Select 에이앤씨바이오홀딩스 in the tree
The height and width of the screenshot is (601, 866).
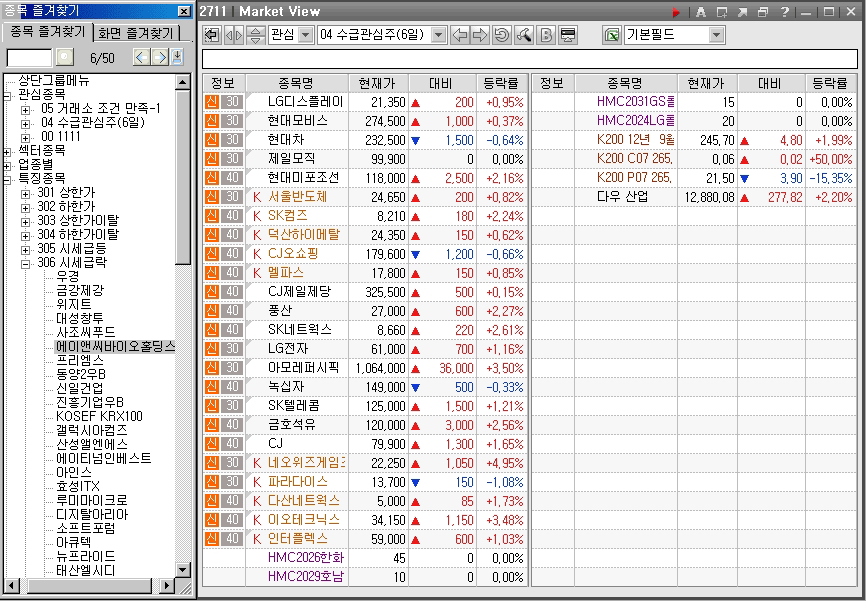coord(115,346)
